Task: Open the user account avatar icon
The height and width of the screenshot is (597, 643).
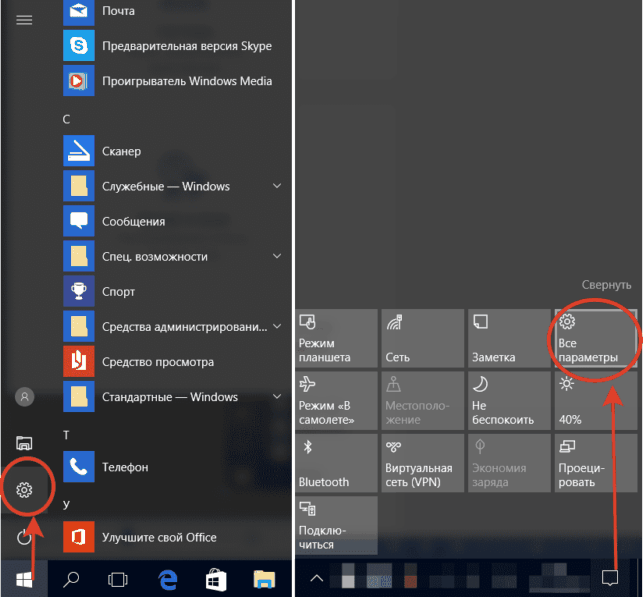Action: (x=25, y=396)
